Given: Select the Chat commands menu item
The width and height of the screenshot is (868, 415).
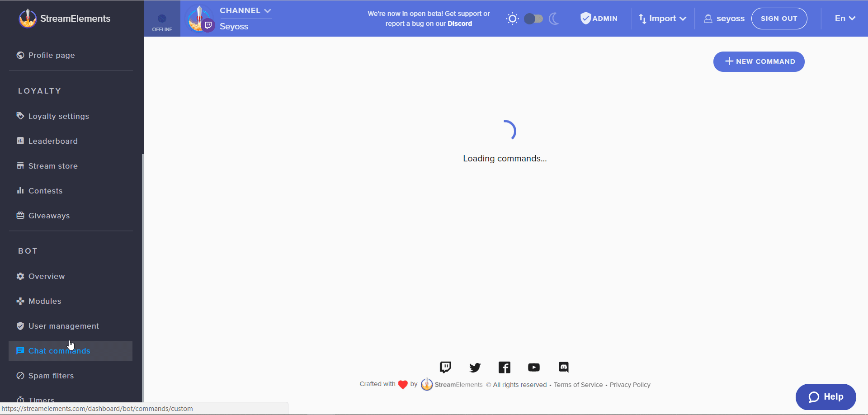Looking at the screenshot, I should (x=71, y=351).
